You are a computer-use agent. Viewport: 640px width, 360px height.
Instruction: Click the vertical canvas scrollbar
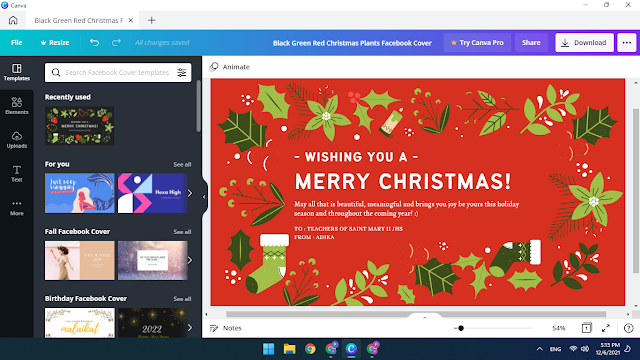tap(636, 191)
